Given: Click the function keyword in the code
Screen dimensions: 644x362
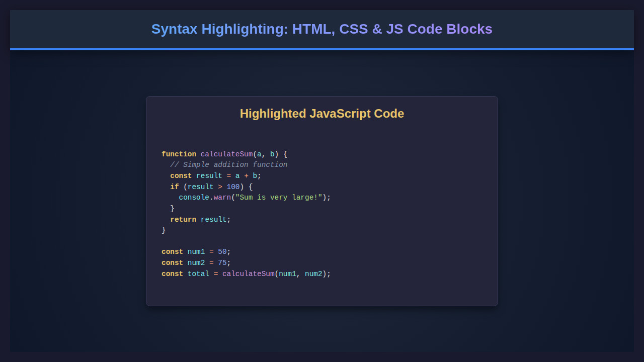Looking at the screenshot, I should pyautogui.click(x=179, y=154).
